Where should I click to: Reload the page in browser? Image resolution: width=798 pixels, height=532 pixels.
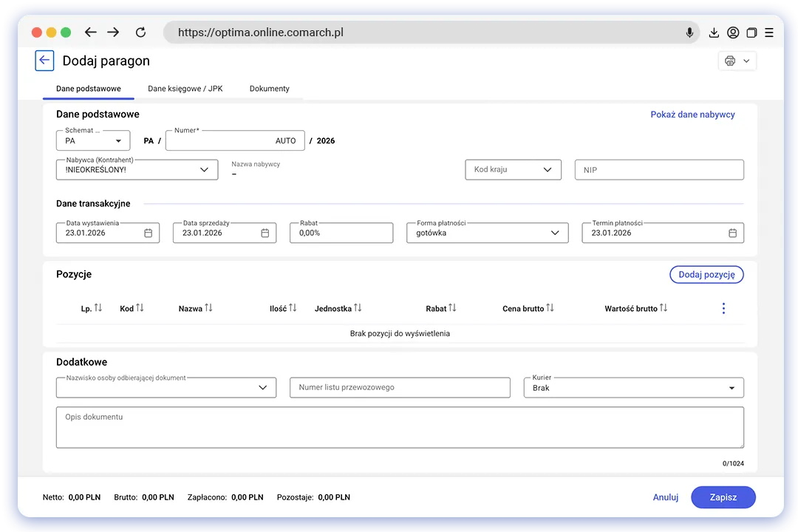pyautogui.click(x=140, y=33)
